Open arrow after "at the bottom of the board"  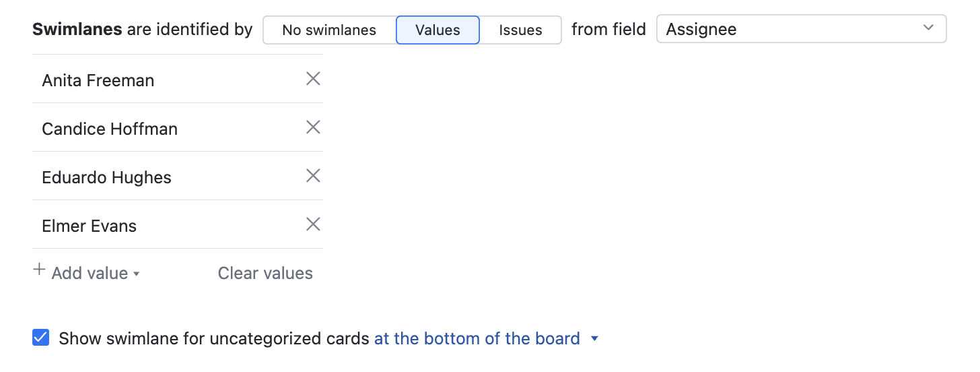tap(594, 339)
